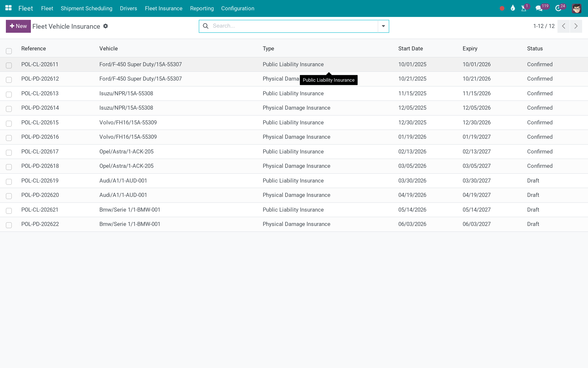588x368 pixels.
Task: Check the box for POL-CL-202617
Action: (9, 153)
